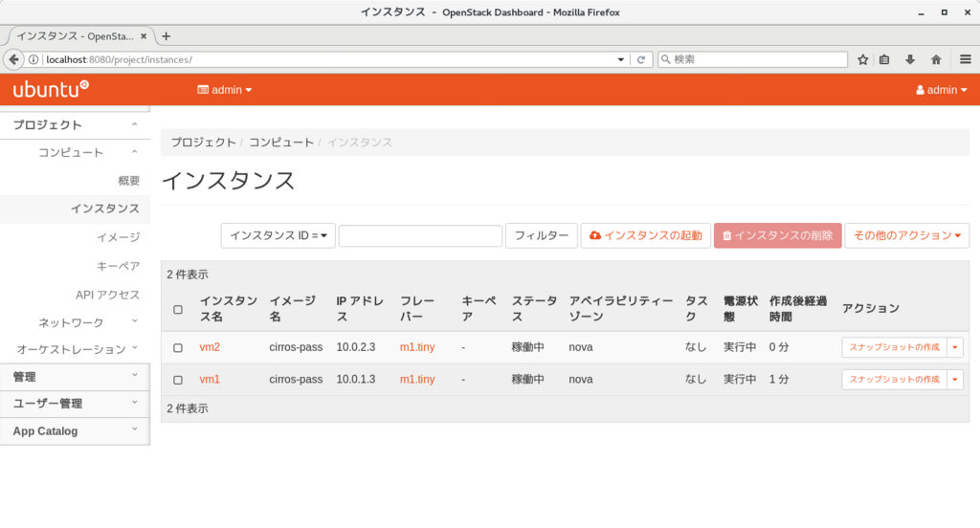Open the vm1 instance link
Image resolution: width=980 pixels, height=528 pixels.
(210, 380)
